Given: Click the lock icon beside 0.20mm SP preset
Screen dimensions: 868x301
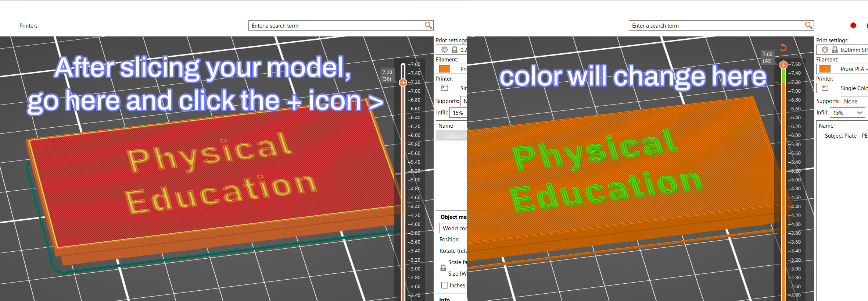Looking at the screenshot, I should point(835,50).
